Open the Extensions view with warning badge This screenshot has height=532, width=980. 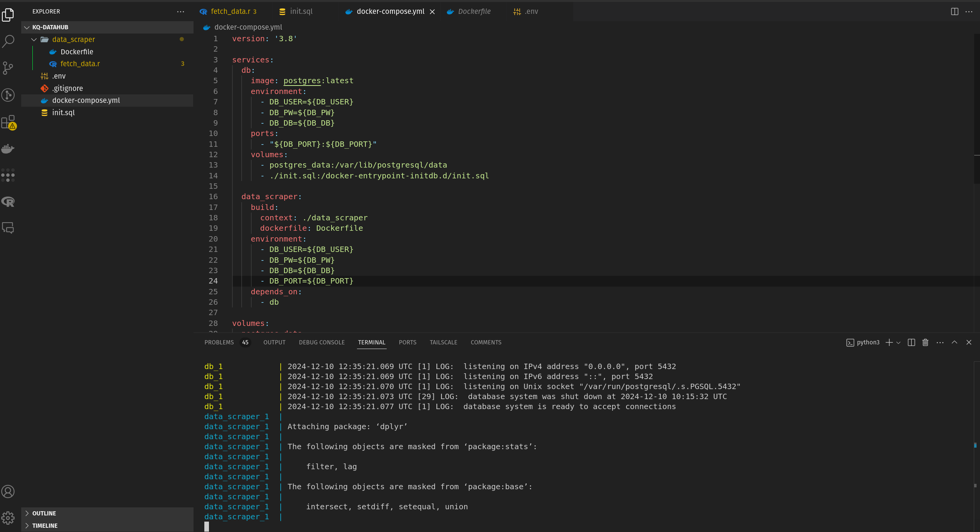pos(8,122)
